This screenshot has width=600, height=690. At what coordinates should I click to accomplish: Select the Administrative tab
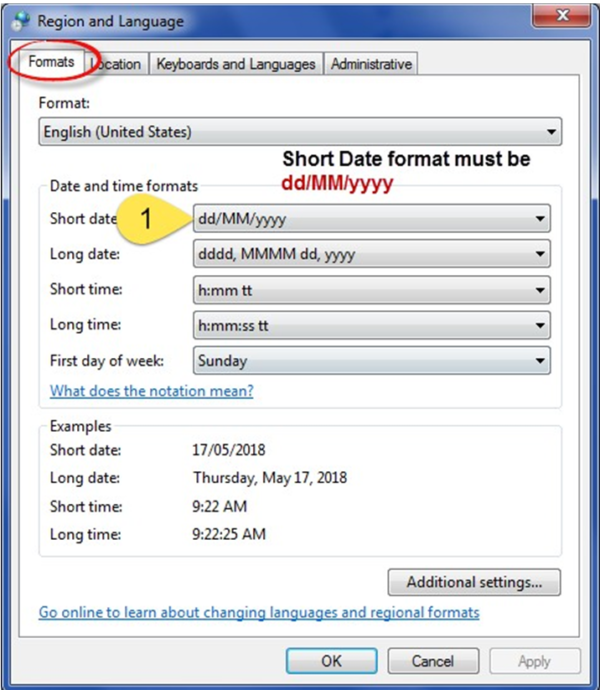[371, 64]
